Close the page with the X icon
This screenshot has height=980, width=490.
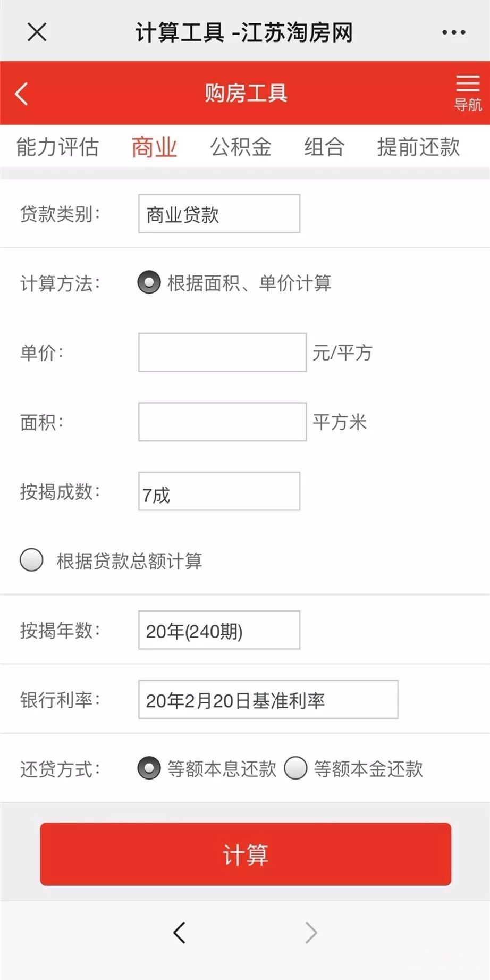36,32
